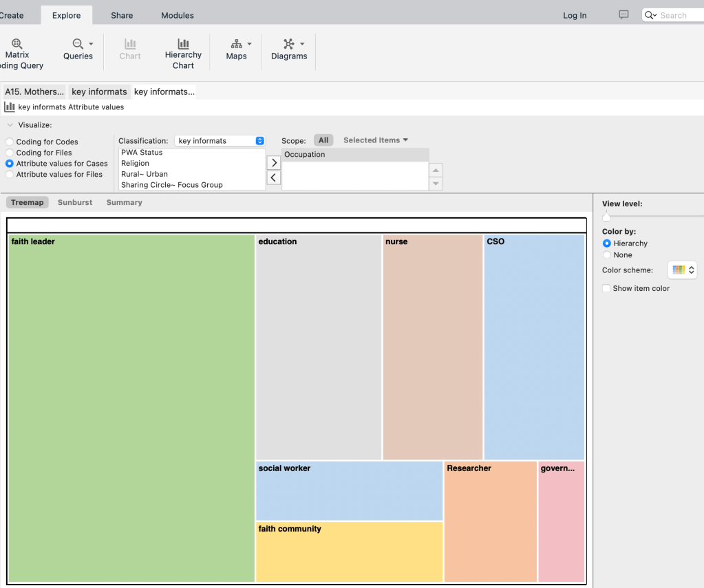Move Occupation back with left arrow button
This screenshot has height=588, width=704.
(273, 178)
